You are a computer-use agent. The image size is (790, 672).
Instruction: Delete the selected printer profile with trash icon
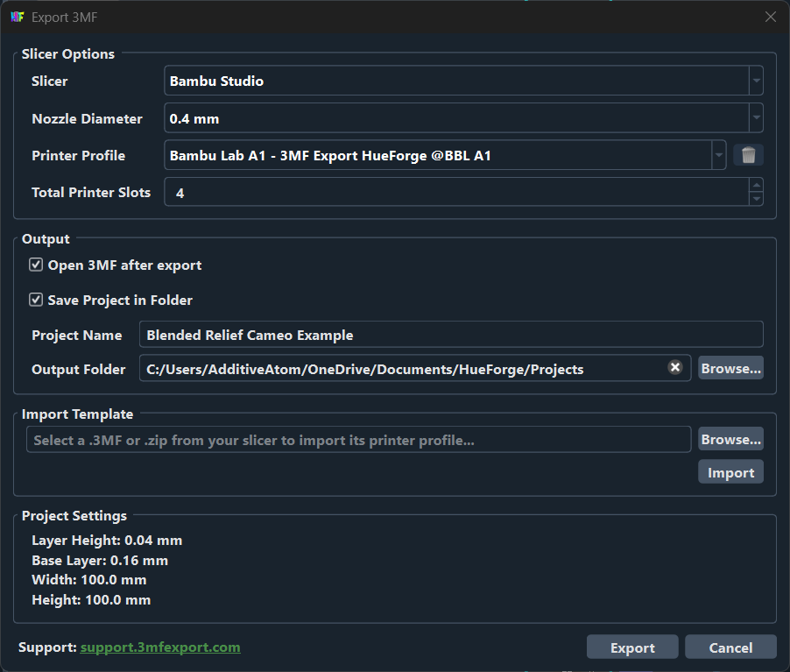click(748, 155)
